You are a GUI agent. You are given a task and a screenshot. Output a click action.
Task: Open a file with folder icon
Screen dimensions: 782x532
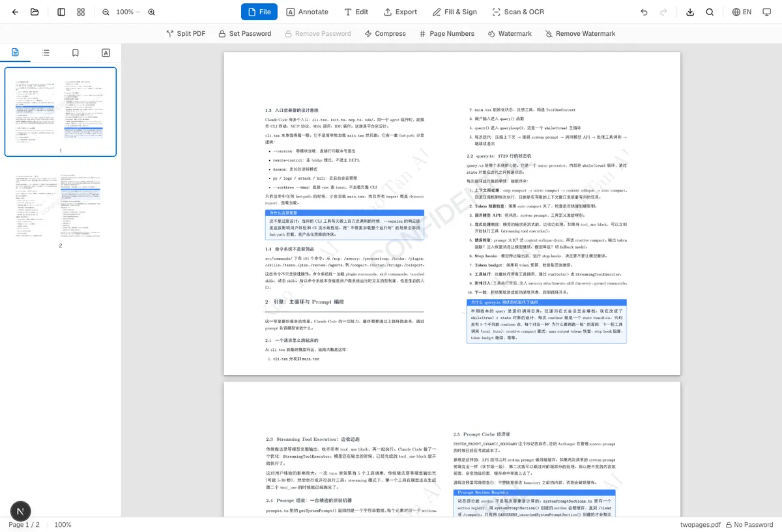35,12
